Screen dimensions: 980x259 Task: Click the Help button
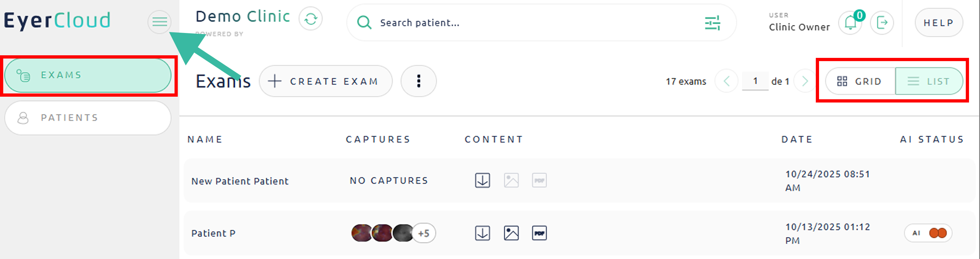(x=939, y=23)
